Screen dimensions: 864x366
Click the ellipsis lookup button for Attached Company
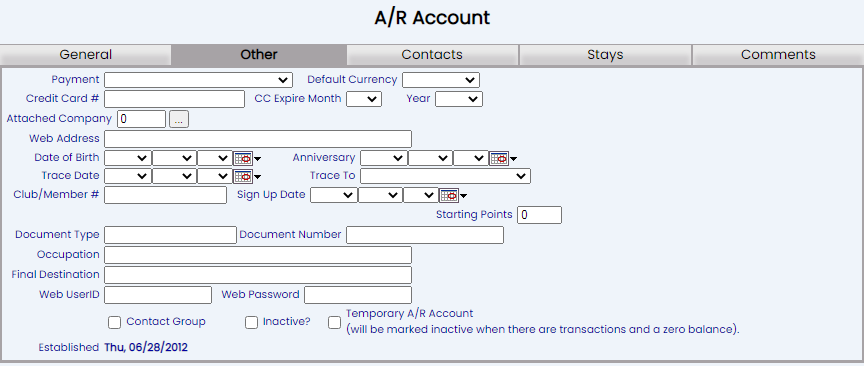[x=179, y=119]
